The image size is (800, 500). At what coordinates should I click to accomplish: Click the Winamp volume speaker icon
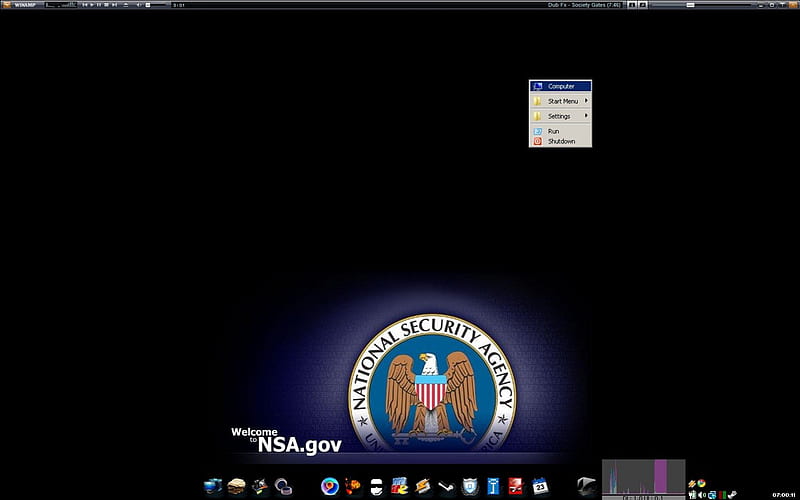pyautogui.click(x=139, y=5)
